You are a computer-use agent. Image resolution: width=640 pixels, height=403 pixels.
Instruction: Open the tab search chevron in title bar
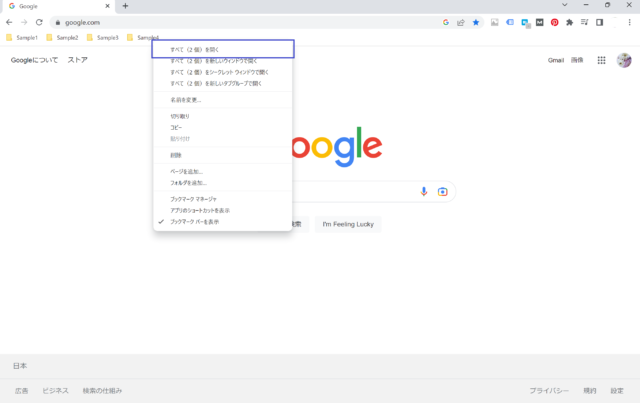pos(564,5)
